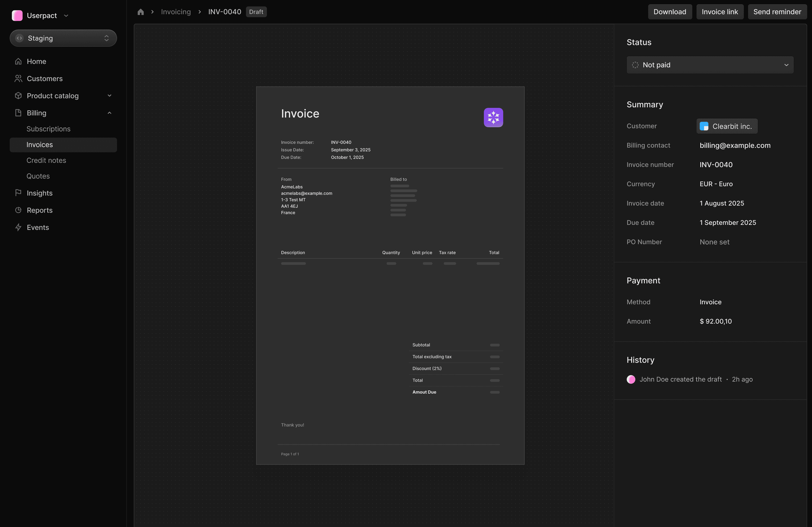Image resolution: width=812 pixels, height=527 pixels.
Task: Collapse the Billing section chevron
Action: click(x=110, y=113)
